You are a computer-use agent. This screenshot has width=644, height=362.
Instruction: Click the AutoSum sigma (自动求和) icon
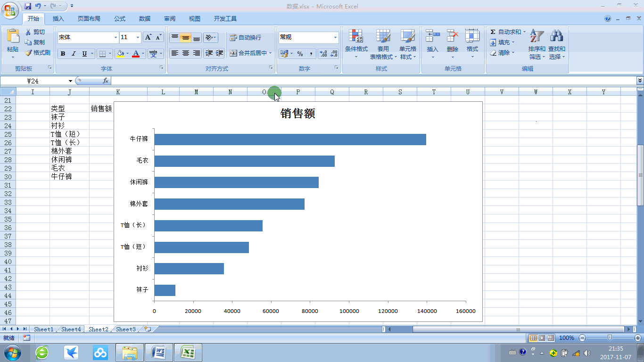coord(493,32)
